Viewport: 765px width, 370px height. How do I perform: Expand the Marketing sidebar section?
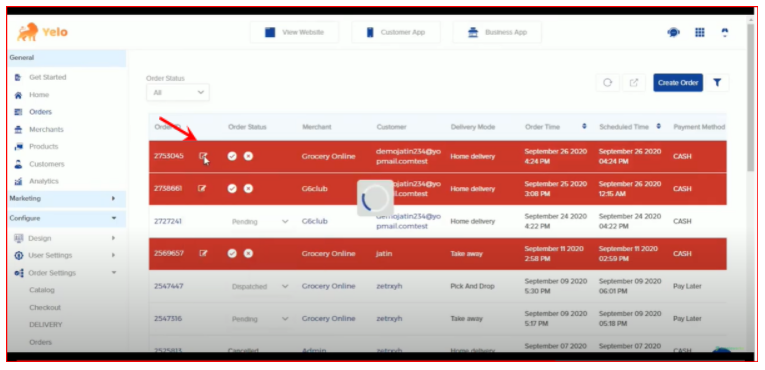66,199
